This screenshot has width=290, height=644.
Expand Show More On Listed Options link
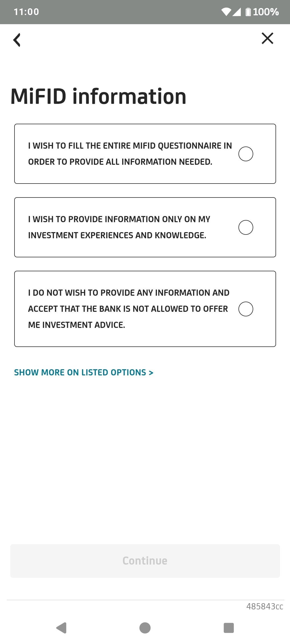pyautogui.click(x=84, y=372)
